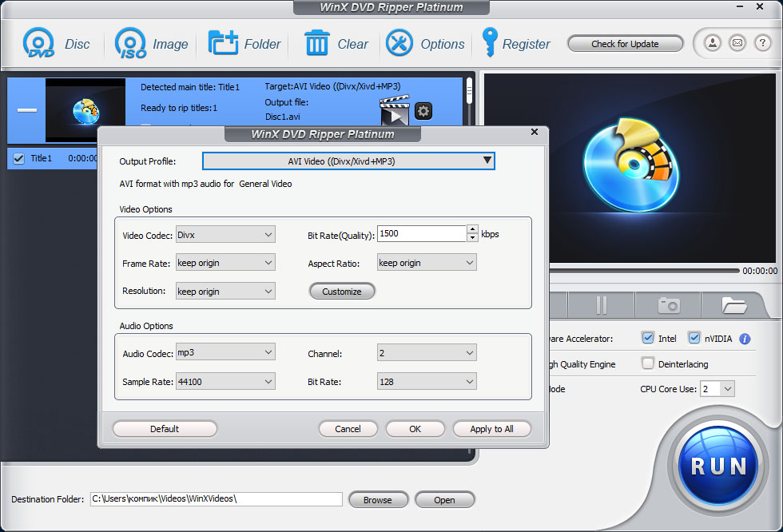This screenshot has width=783, height=532.
Task: Confirm settings with OK button
Action: tap(415, 429)
